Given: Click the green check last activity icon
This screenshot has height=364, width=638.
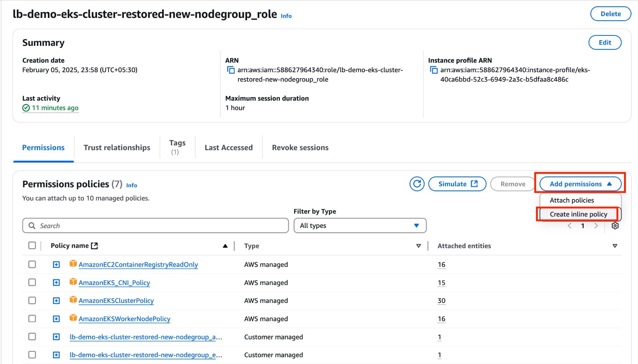Looking at the screenshot, I should click(x=26, y=108).
